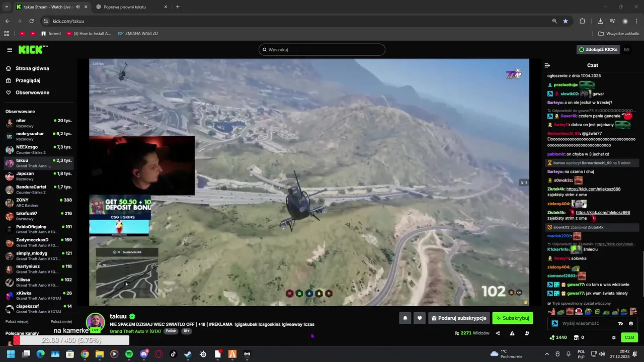Open the How to Install bookmark

[x=89, y=33]
